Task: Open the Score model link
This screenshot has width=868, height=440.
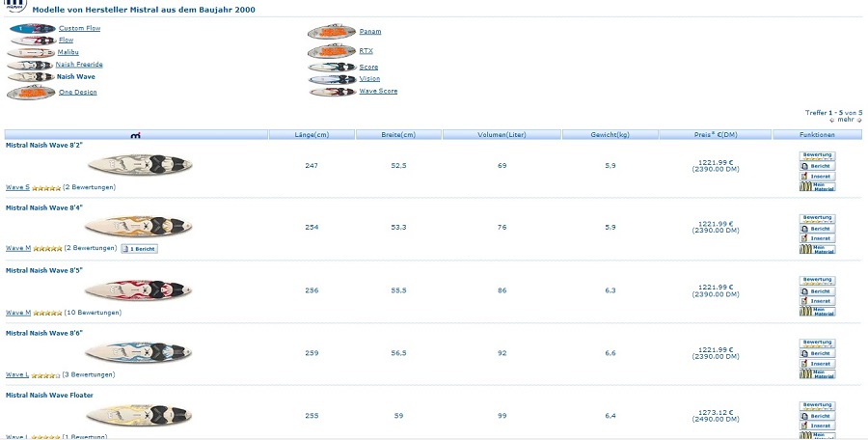Action: point(368,67)
